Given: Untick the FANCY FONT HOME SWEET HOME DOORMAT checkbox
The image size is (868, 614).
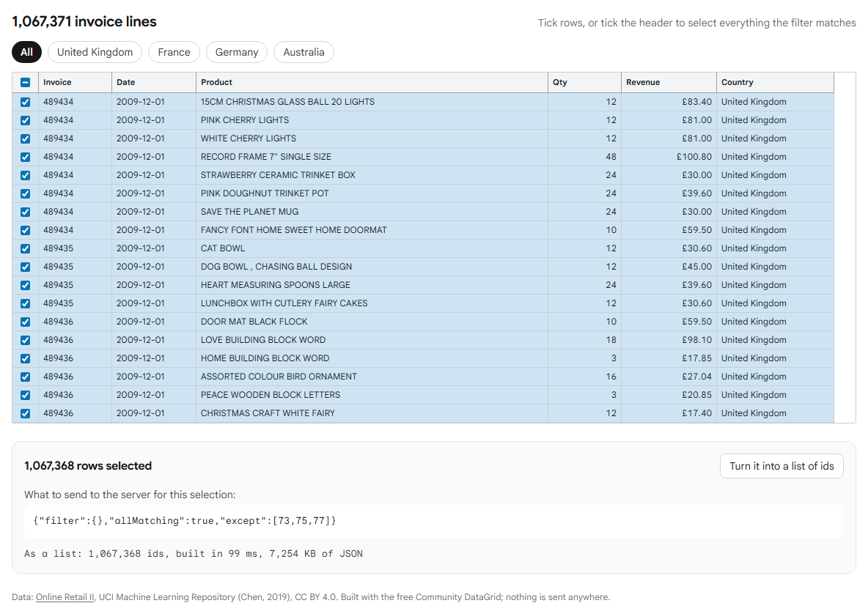Looking at the screenshot, I should point(26,229).
